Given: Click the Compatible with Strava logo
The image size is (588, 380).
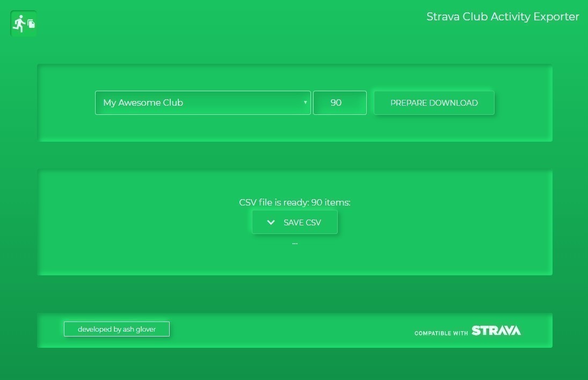Looking at the screenshot, I should click(468, 331).
